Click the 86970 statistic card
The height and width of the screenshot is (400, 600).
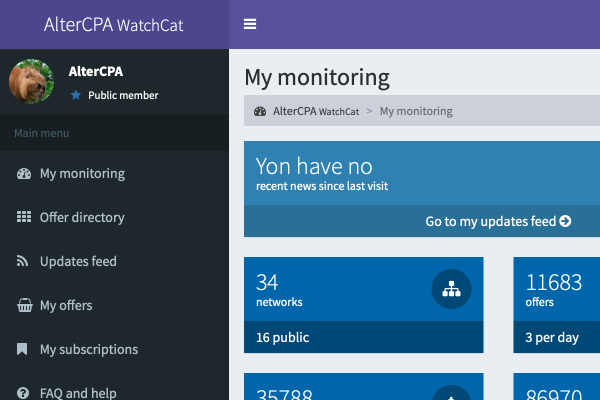[x=557, y=387]
